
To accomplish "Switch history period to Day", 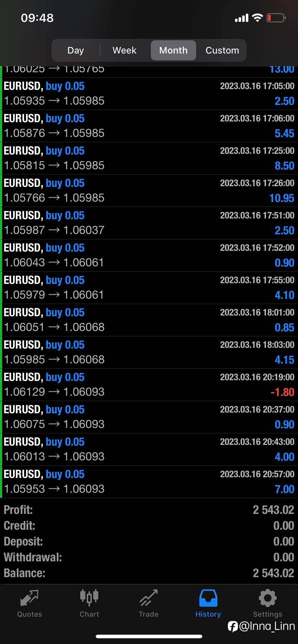I will coord(76,50).
